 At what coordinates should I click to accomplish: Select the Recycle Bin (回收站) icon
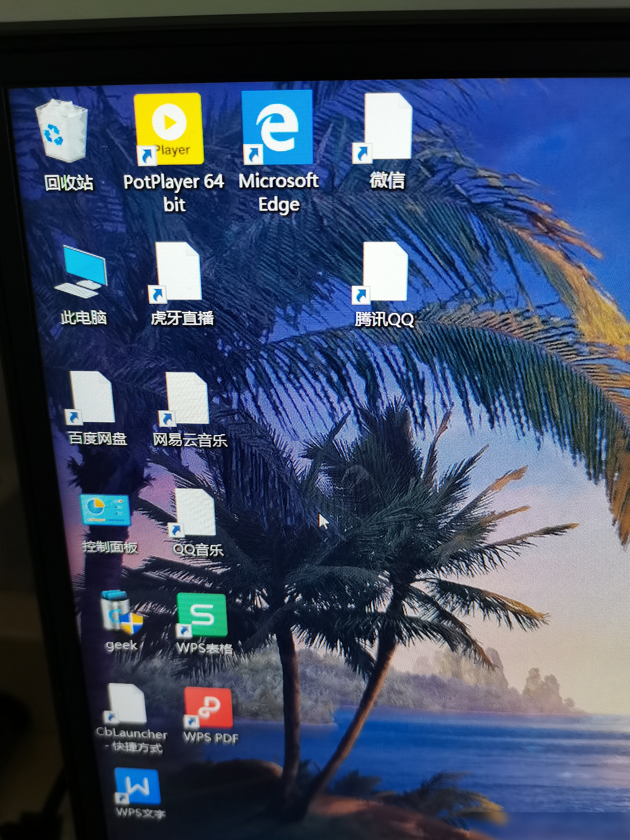tap(62, 130)
